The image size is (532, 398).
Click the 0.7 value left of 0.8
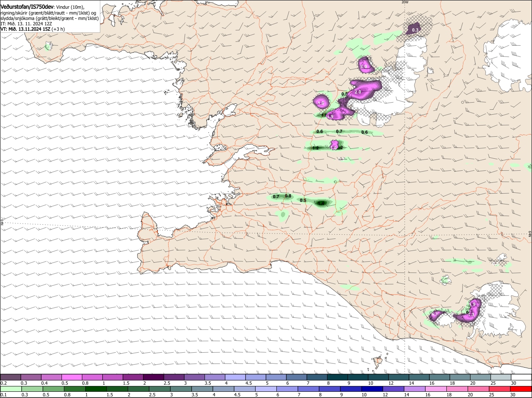pyautogui.click(x=276, y=197)
